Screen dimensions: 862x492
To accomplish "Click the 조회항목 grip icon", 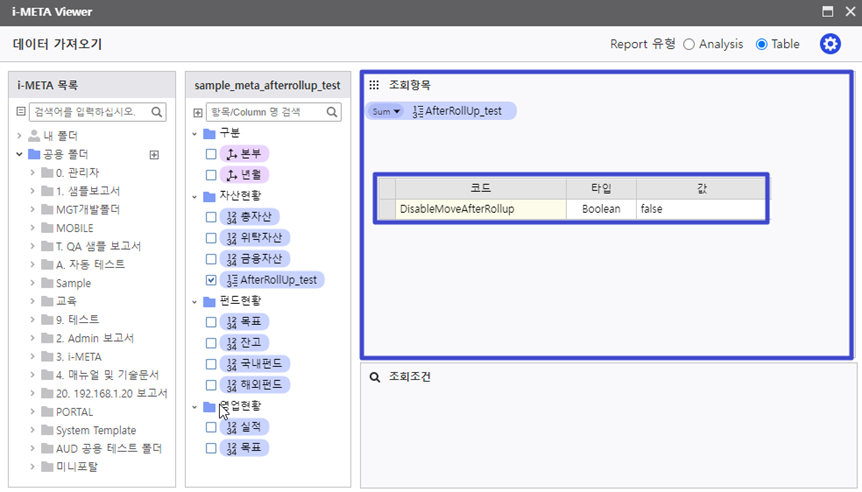I will point(374,86).
